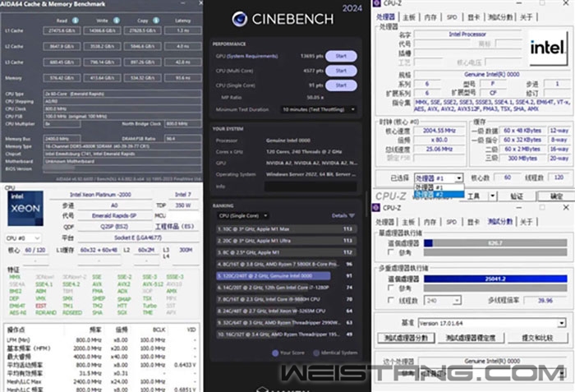The image size is (575, 392).
Task: Minimize the AIDA64 benchmark window
Action: (182, 3)
